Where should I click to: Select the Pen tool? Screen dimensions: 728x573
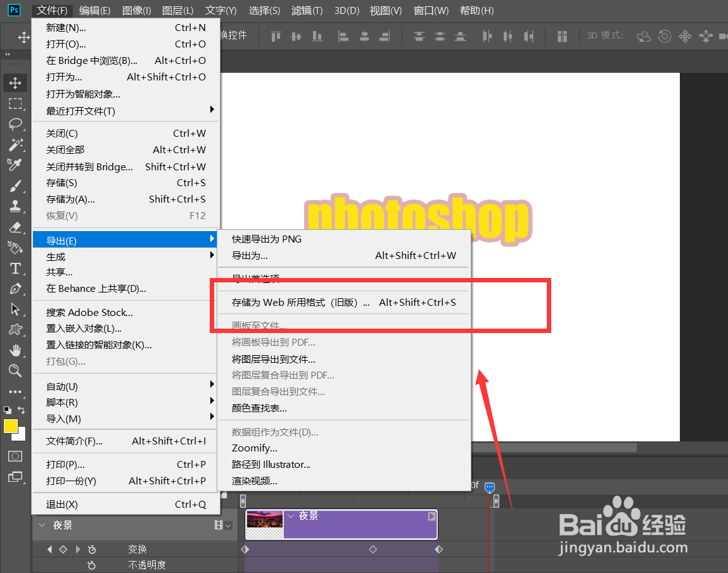click(x=15, y=289)
